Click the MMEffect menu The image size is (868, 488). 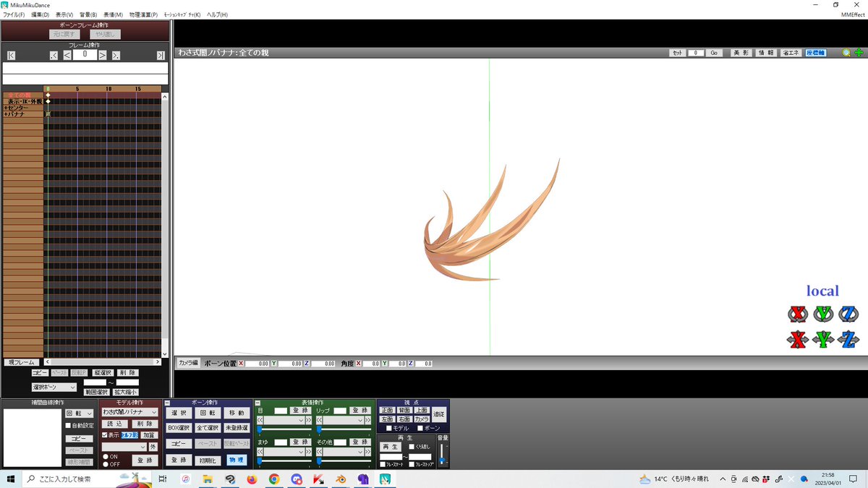[852, 14]
